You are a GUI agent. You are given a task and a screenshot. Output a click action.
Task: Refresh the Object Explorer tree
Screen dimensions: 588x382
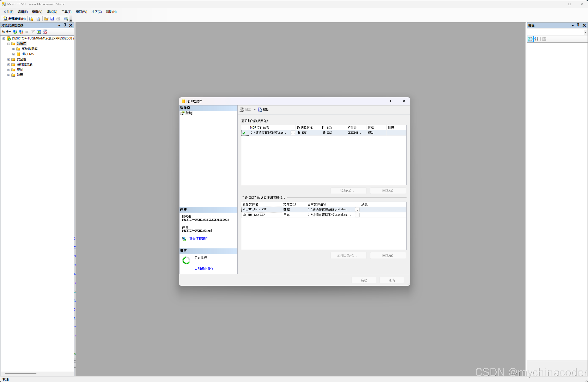point(39,32)
